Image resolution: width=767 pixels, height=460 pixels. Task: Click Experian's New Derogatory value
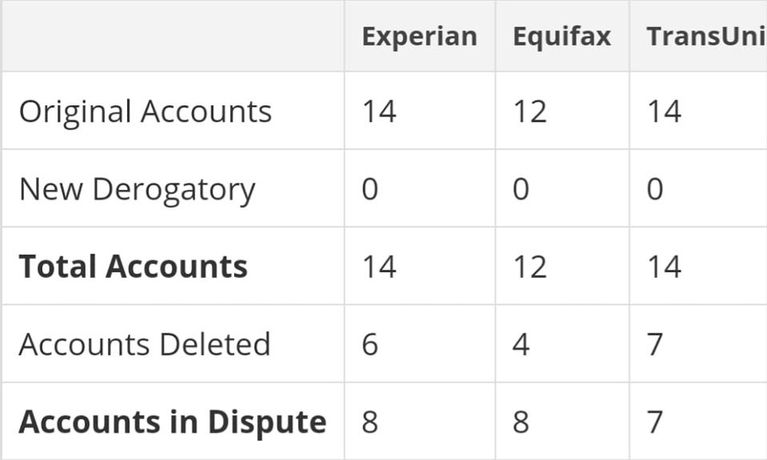tap(370, 189)
